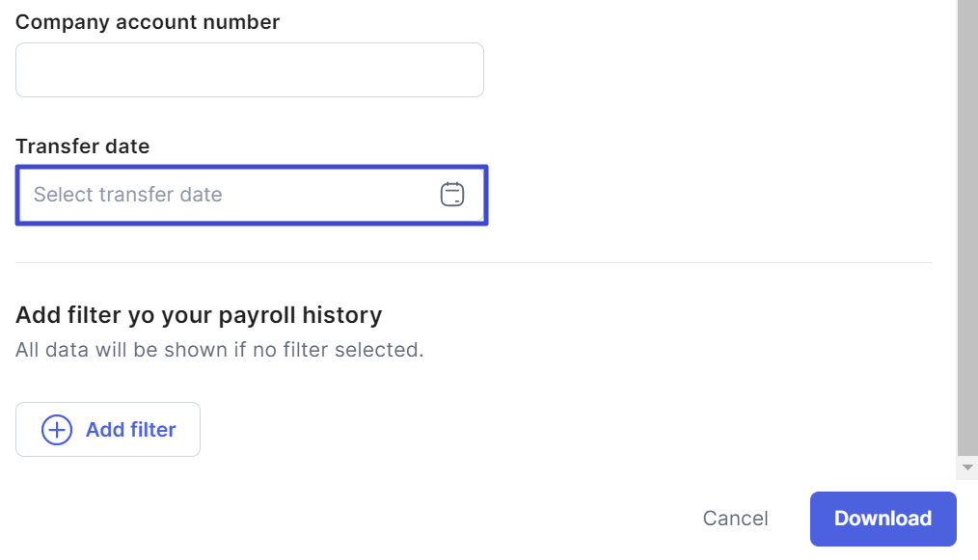The width and height of the screenshot is (978, 560).
Task: Click the payroll history filter heading
Action: (x=199, y=315)
